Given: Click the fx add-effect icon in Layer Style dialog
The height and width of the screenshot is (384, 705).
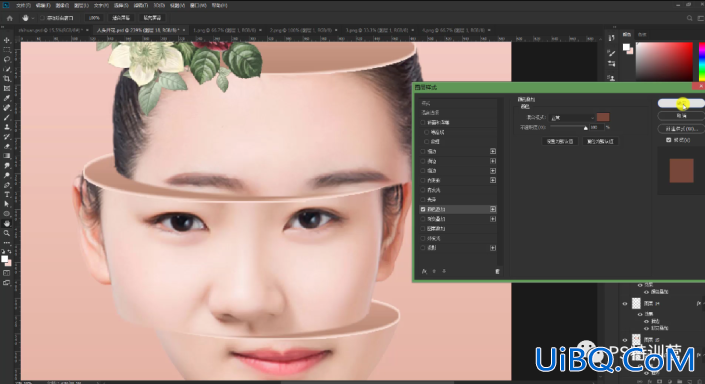Looking at the screenshot, I should point(424,271).
